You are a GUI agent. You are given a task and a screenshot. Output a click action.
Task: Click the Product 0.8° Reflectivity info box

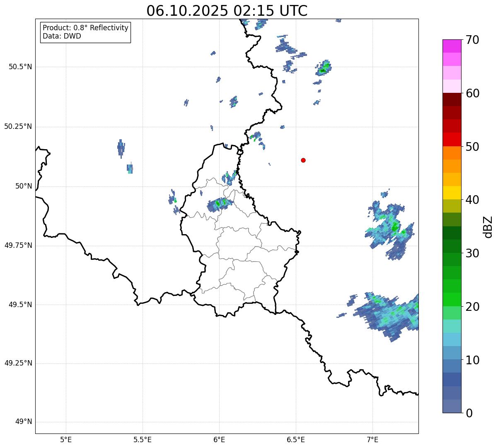(86, 32)
